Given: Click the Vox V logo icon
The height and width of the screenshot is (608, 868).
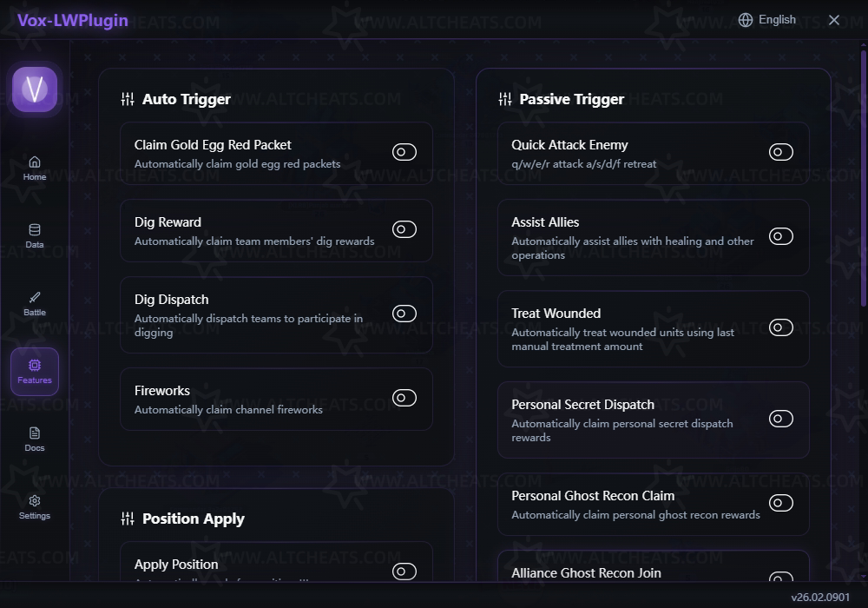Looking at the screenshot, I should 35,89.
